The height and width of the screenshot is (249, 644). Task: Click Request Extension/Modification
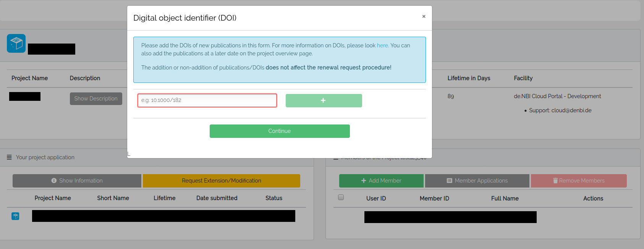point(221,181)
